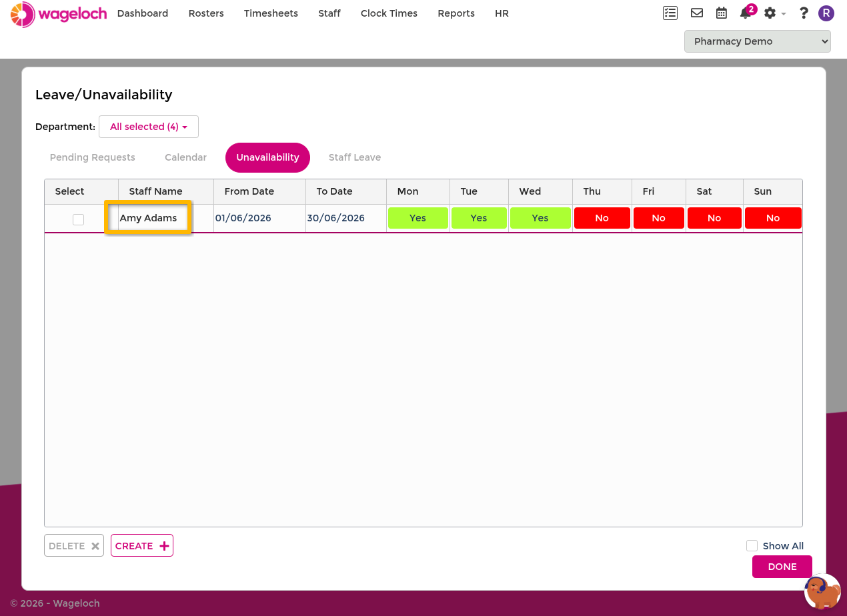Select the Unavailability tab
This screenshot has height=616, width=847.
click(x=267, y=157)
